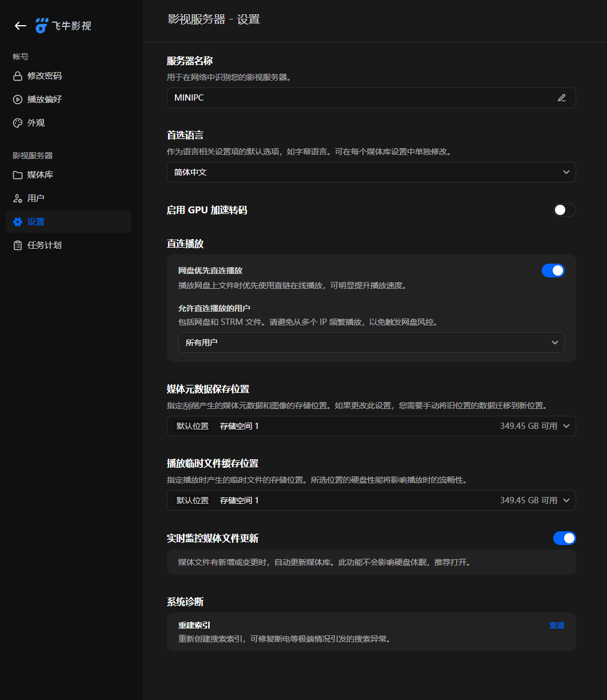This screenshot has height=700, width=607.
Task: Open 播放偏好 settings
Action: (x=69, y=100)
